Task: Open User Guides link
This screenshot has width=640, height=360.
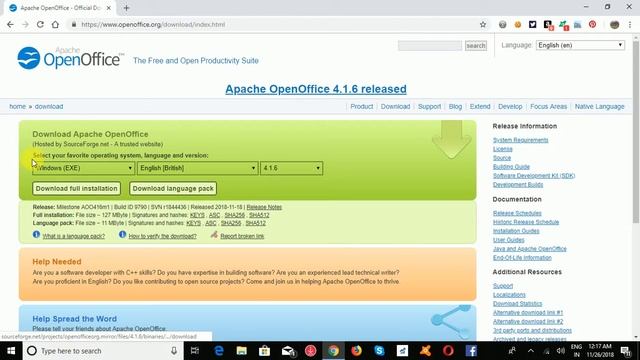Action: tap(509, 240)
